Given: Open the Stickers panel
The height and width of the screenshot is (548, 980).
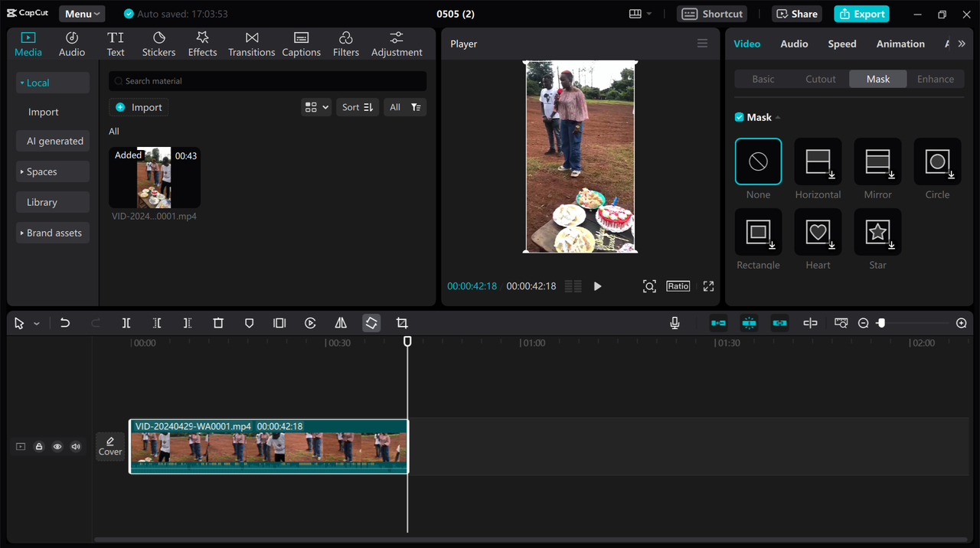Looking at the screenshot, I should coord(158,44).
